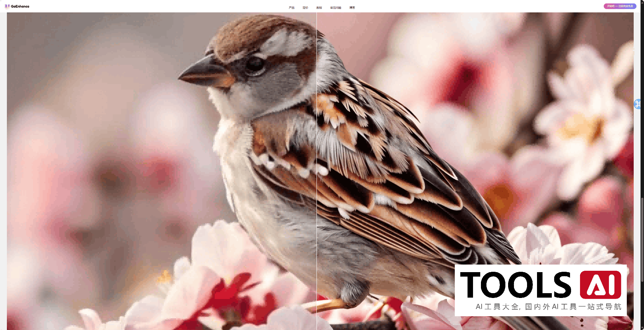Open 常见问题 (FAQ) in navigation
The height and width of the screenshot is (330, 644).
(335, 8)
